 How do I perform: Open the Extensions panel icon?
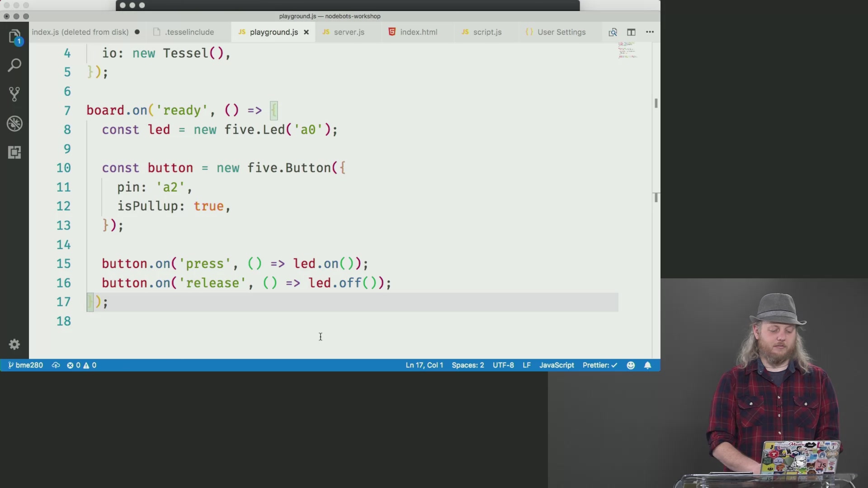tap(14, 152)
